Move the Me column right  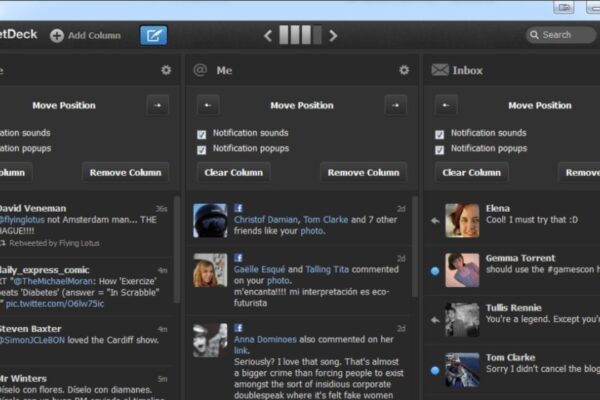pos(396,105)
